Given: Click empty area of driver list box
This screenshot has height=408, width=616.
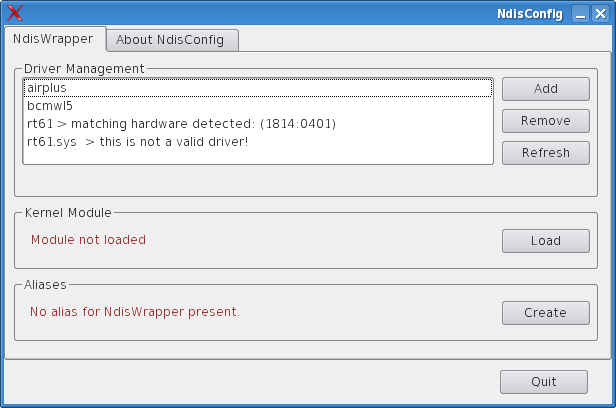Looking at the screenshot, I should 258,157.
